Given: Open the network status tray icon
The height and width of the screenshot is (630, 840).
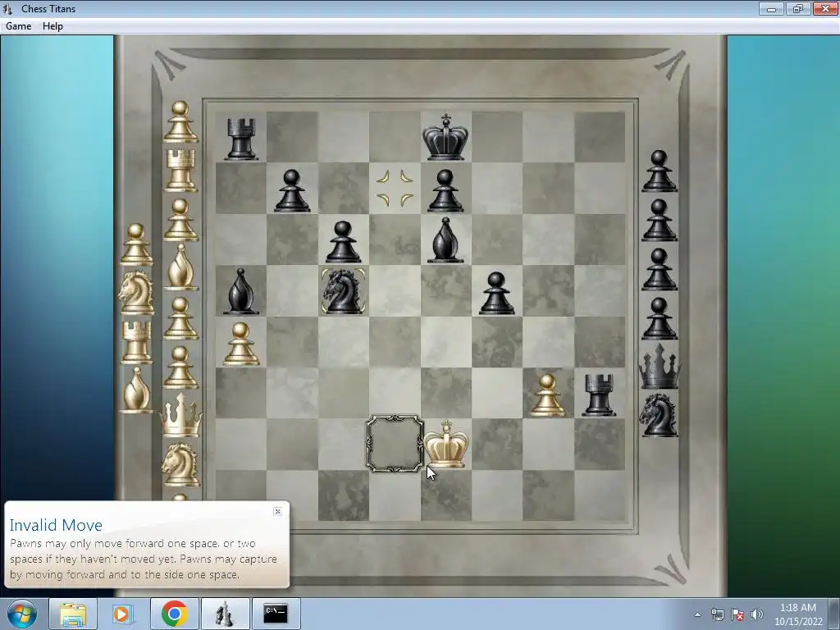Looking at the screenshot, I should 717,614.
